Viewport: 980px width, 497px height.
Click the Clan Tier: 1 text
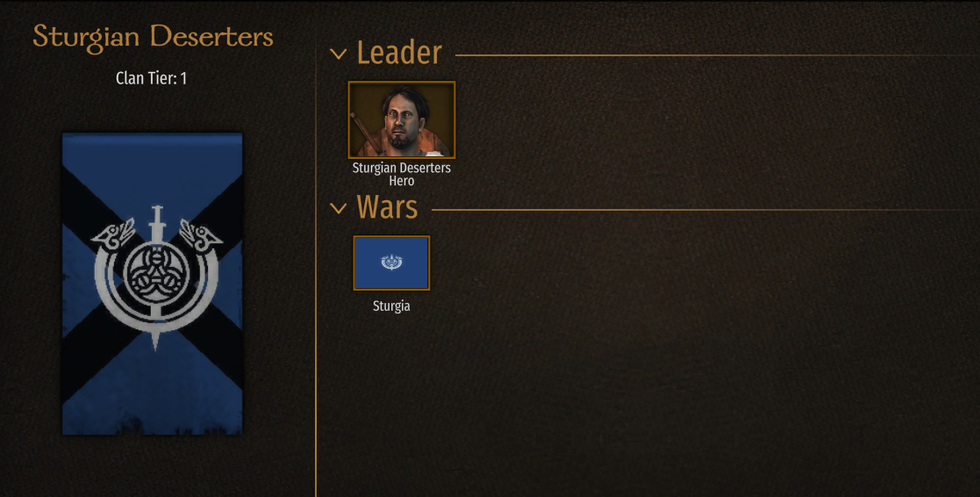click(x=151, y=78)
